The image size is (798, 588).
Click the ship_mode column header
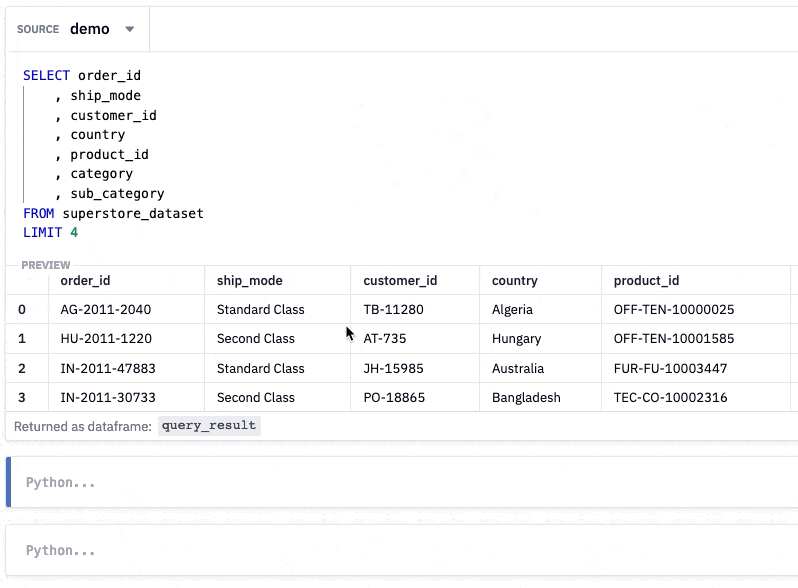249,281
